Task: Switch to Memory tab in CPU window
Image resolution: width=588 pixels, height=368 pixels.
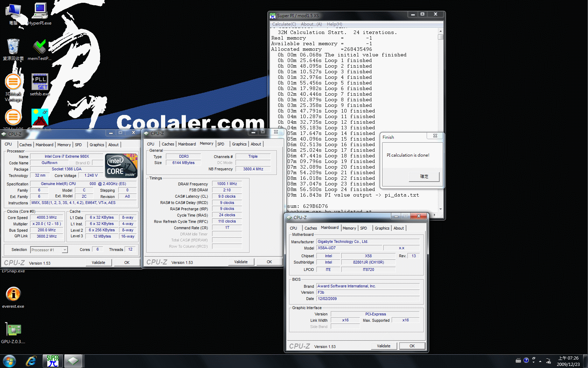Action: point(64,145)
